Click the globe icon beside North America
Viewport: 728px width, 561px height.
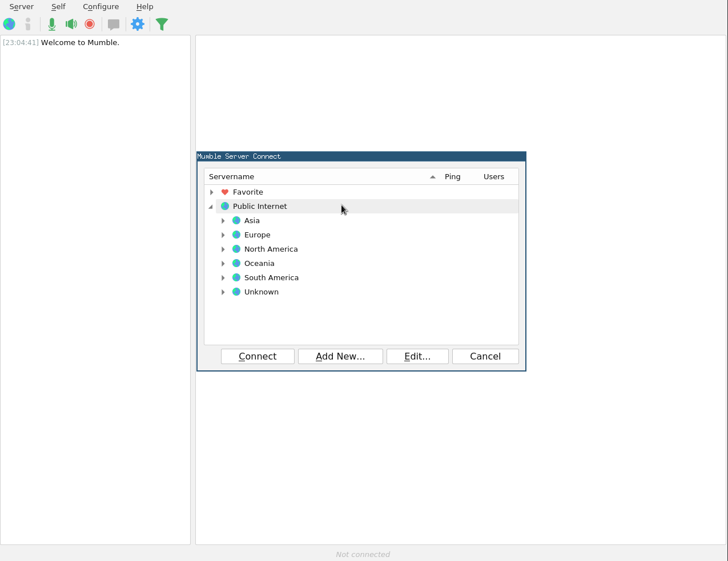[236, 249]
